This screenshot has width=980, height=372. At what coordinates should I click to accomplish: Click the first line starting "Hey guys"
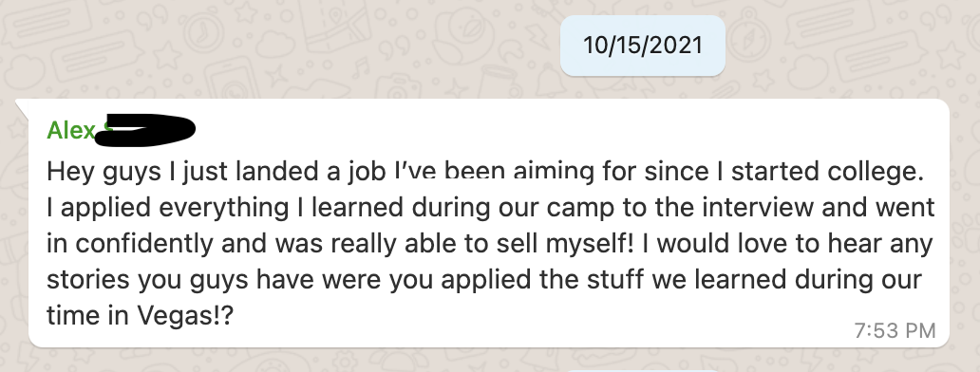click(485, 172)
